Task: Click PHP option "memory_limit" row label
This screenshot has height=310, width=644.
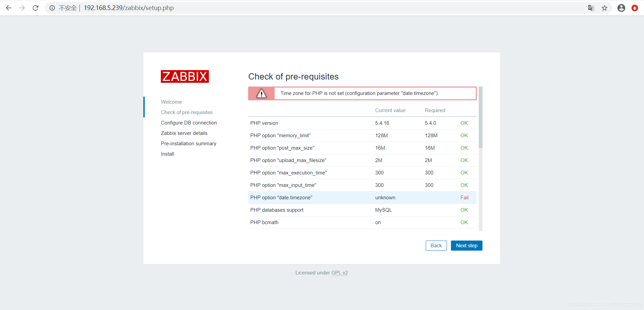Action: pyautogui.click(x=280, y=136)
